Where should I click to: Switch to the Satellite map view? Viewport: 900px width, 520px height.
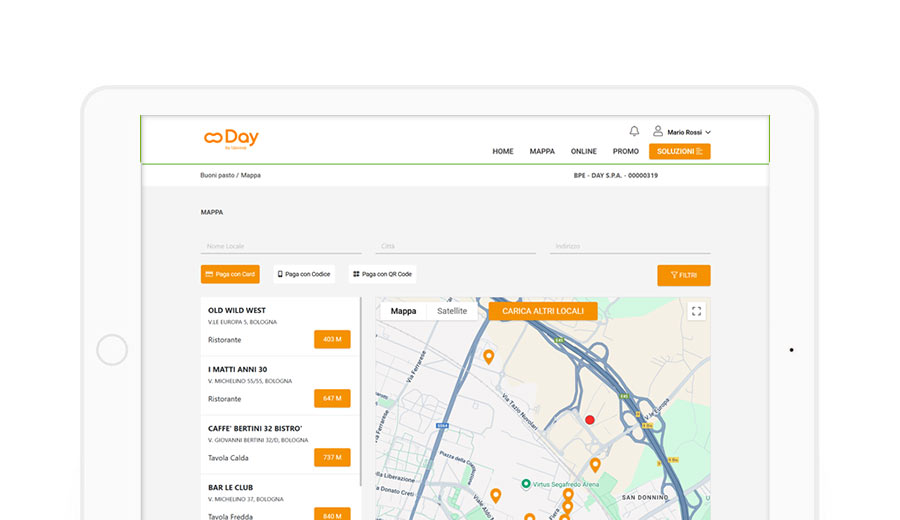point(452,311)
